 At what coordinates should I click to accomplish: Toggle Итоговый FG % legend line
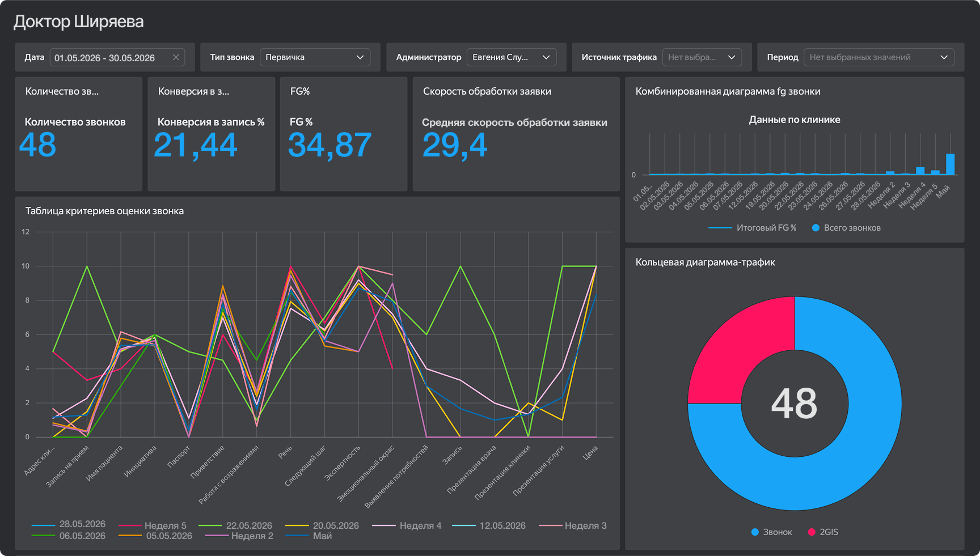720,228
